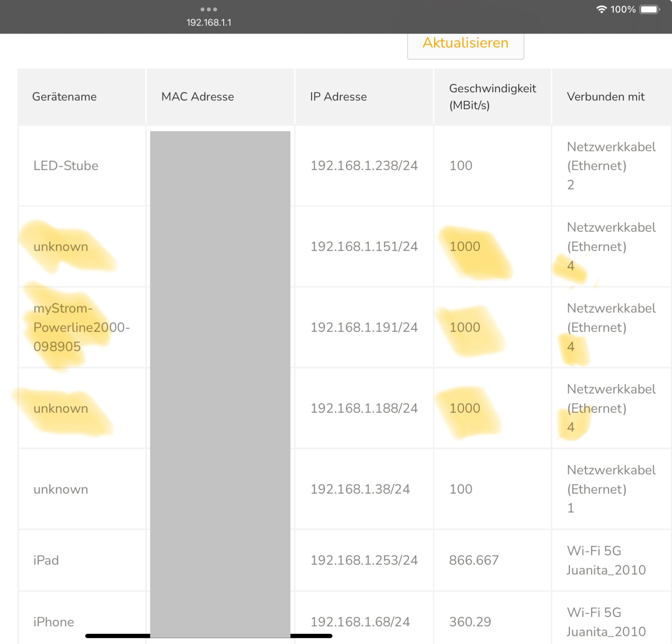Click the iPhone device name

point(53,622)
